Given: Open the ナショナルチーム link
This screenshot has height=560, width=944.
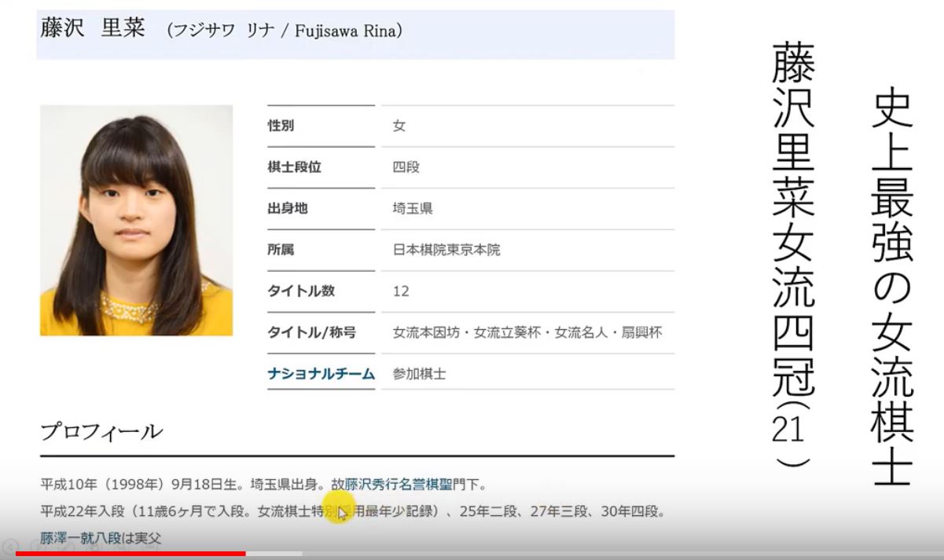Looking at the screenshot, I should click(321, 374).
